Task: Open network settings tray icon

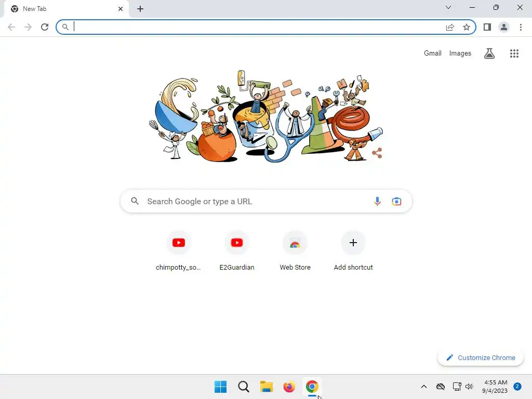Action: [457, 387]
